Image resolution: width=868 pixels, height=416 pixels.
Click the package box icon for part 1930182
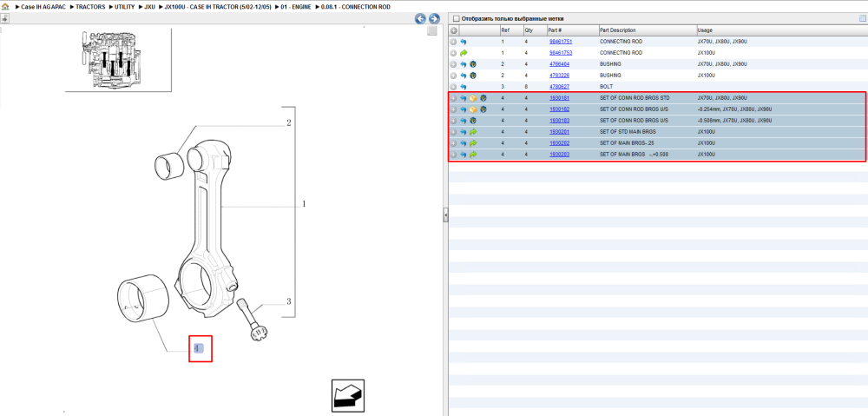coord(473,109)
